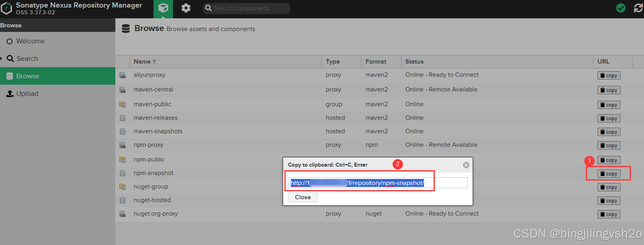Go to Welcome in the sidebar
The height and width of the screenshot is (245, 644).
coord(30,41)
